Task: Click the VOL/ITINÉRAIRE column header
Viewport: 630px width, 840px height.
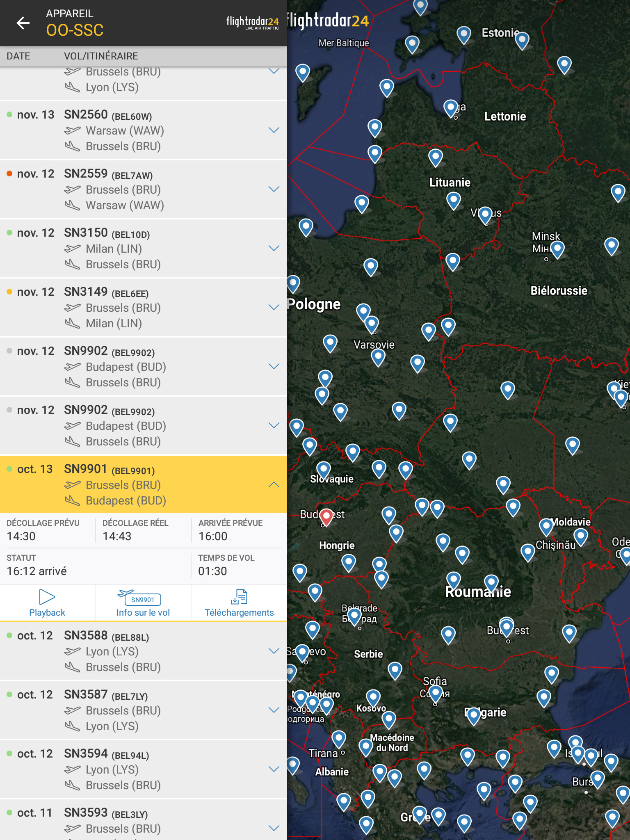Action: click(x=101, y=56)
